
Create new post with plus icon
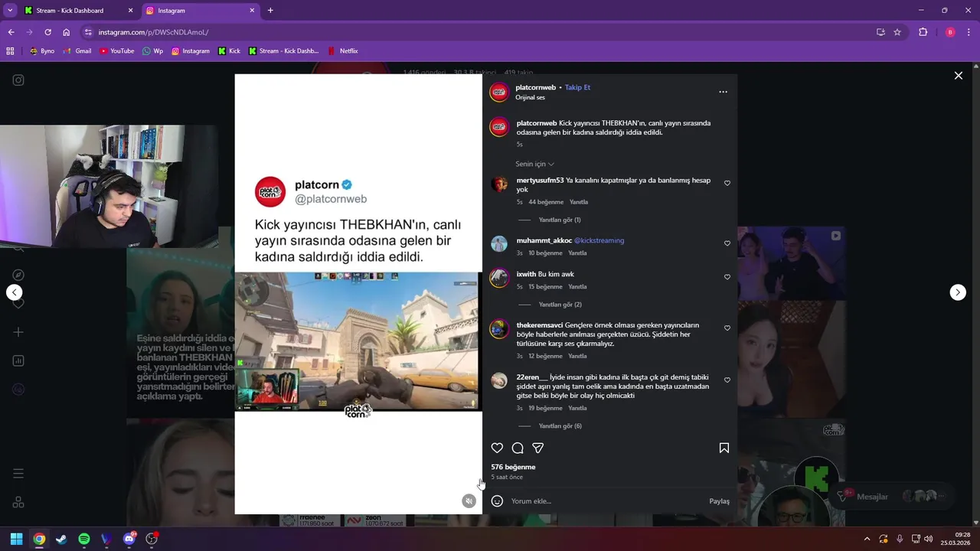[18, 332]
